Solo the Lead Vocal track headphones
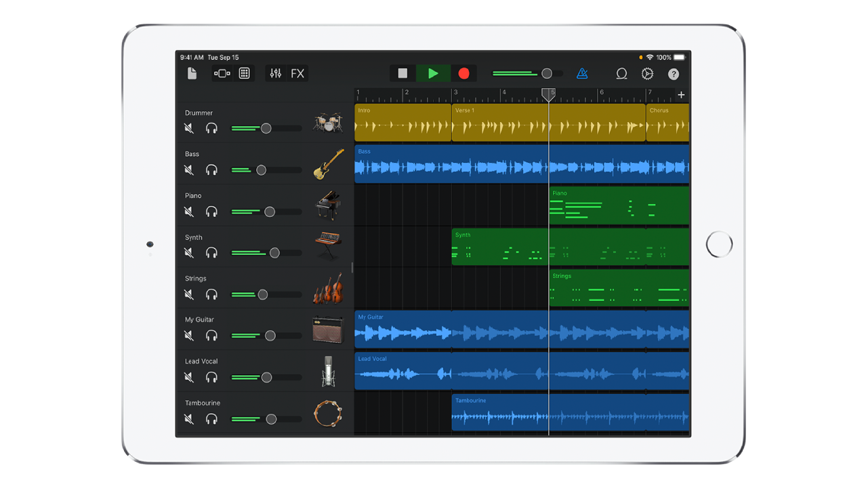The width and height of the screenshot is (868, 489). [211, 377]
